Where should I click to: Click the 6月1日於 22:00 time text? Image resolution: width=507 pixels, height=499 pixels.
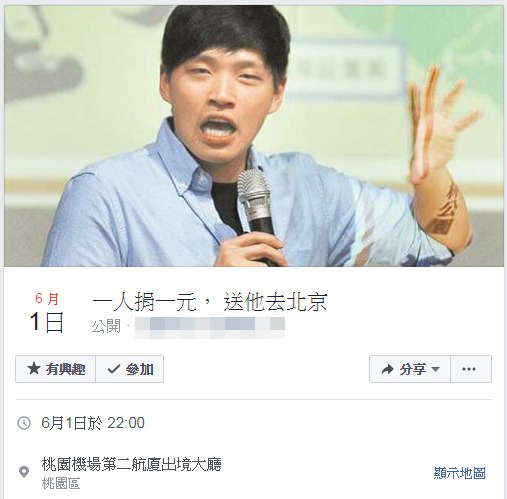pyautogui.click(x=93, y=423)
